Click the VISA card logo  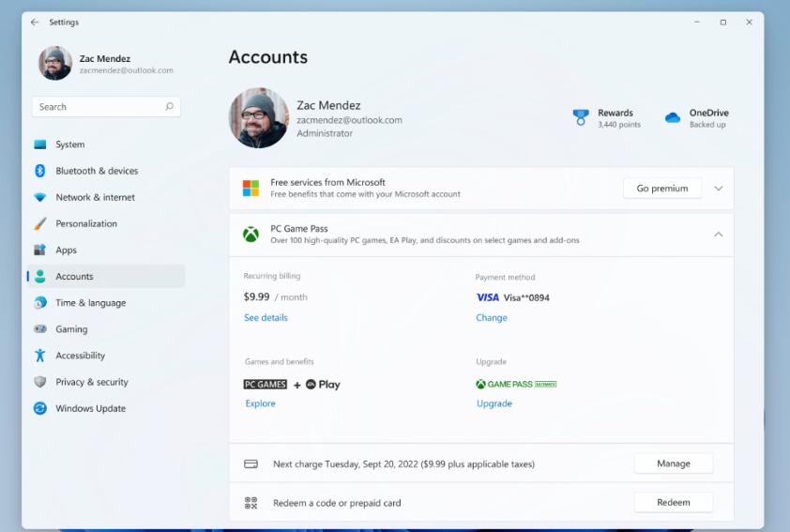488,297
